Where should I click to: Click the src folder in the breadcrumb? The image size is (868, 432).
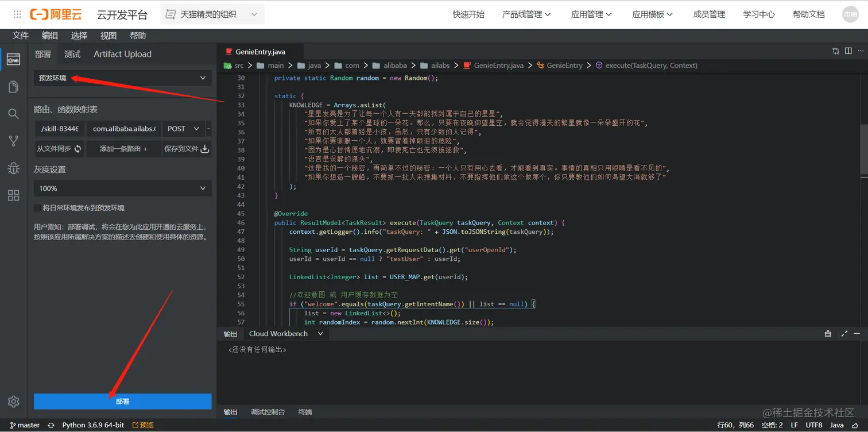coord(234,65)
